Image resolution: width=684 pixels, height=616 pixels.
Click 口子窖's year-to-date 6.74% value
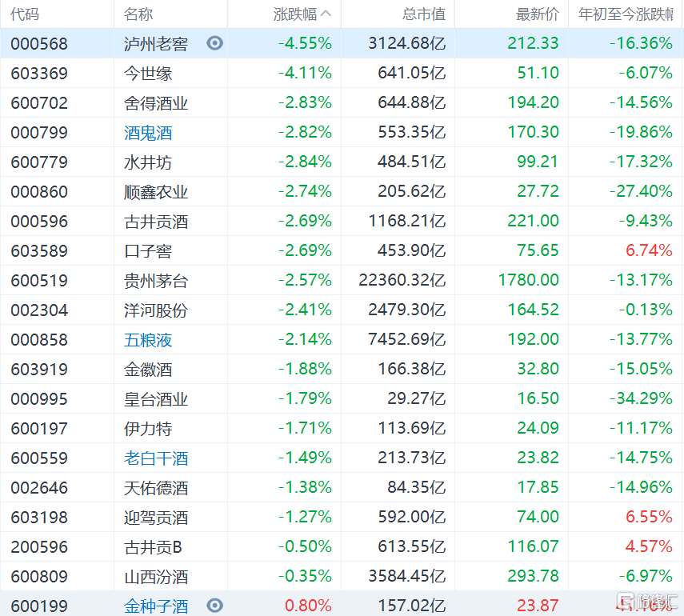pos(649,250)
